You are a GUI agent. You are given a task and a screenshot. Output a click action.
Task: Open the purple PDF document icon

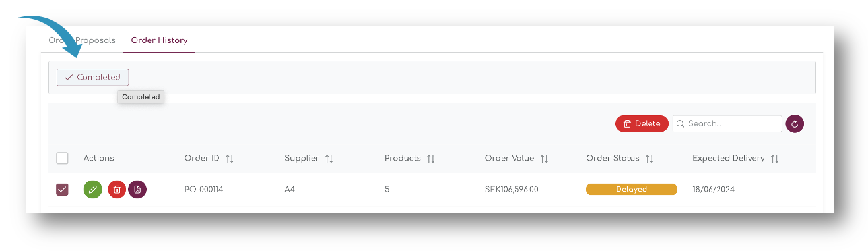coord(137,190)
